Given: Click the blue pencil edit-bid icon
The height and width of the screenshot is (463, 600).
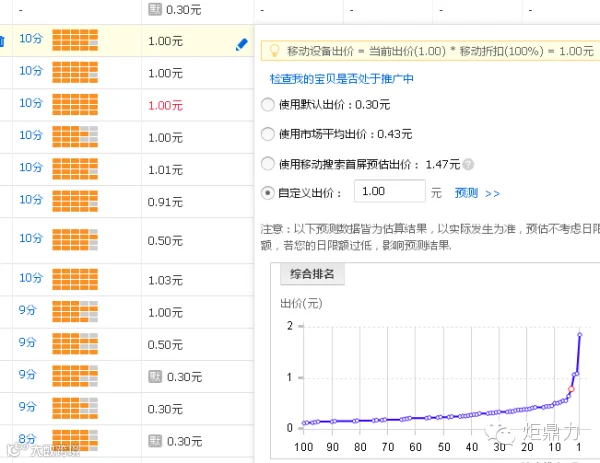Looking at the screenshot, I should coord(241,45).
